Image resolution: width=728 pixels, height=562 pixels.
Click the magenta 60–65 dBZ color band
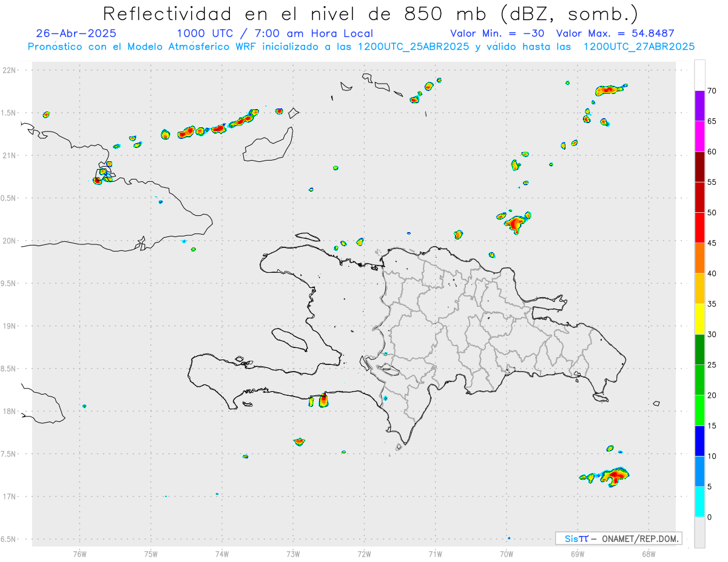(699, 136)
